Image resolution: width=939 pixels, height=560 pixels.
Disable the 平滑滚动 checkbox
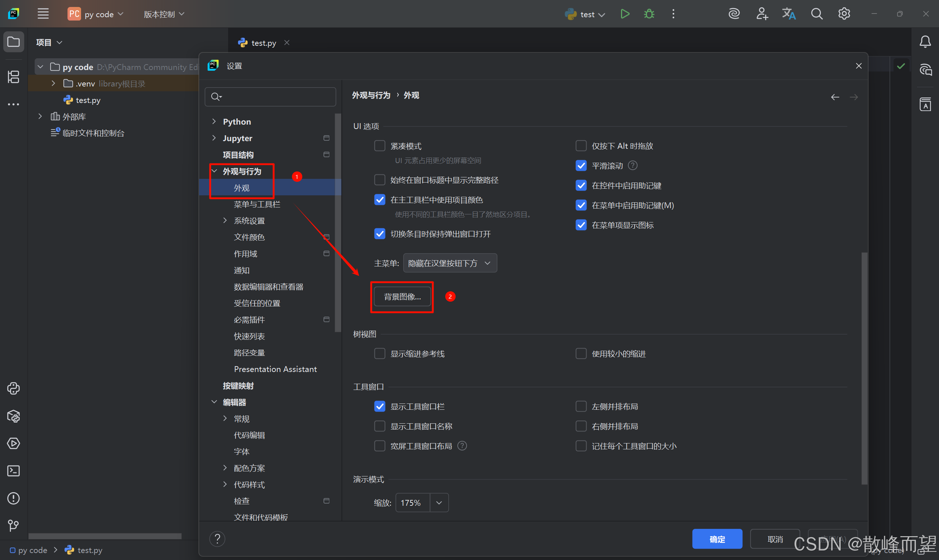[x=581, y=165]
